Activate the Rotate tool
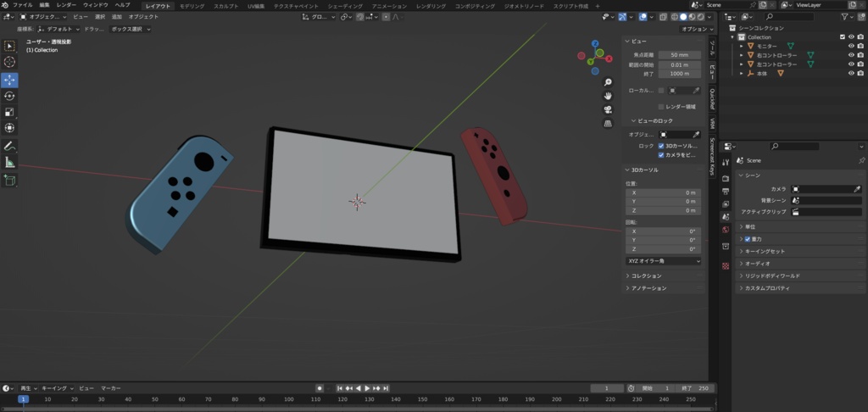Image resolution: width=868 pixels, height=412 pixels. (x=9, y=97)
